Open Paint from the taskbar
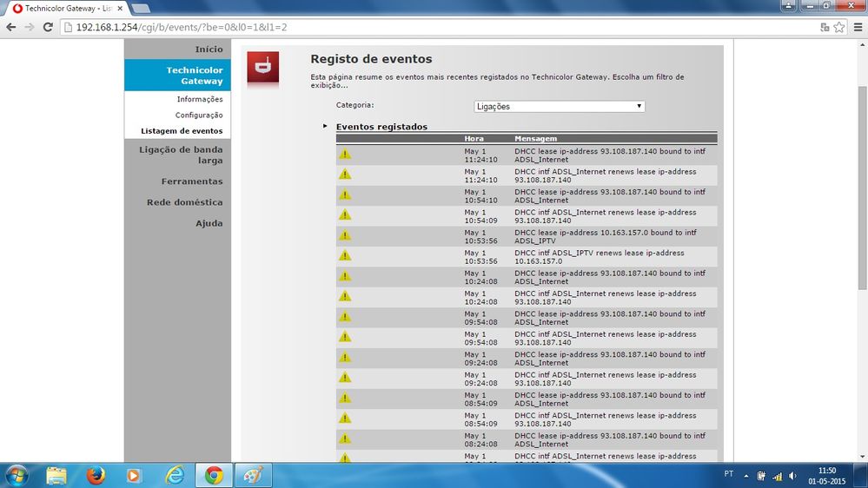This screenshot has width=868, height=488. [x=254, y=475]
